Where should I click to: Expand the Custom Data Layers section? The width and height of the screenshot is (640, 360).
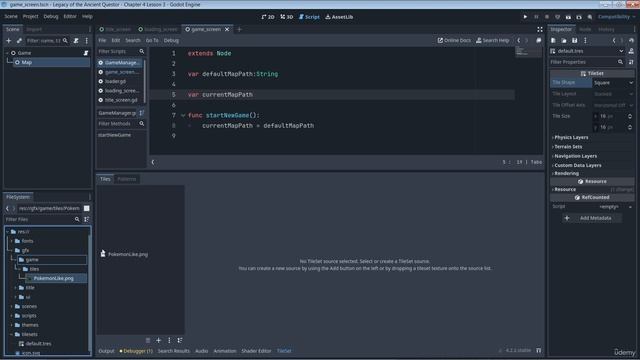point(577,166)
